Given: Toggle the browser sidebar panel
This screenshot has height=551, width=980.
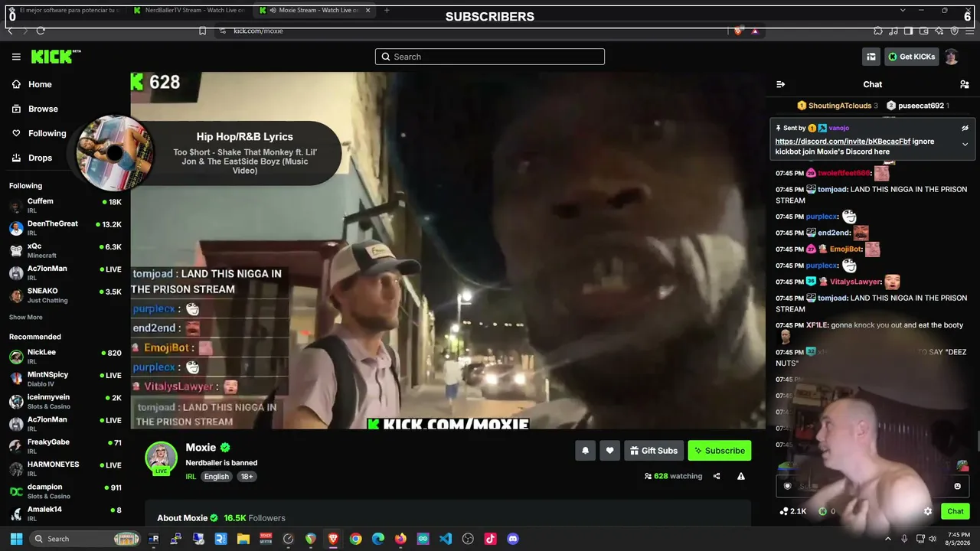Looking at the screenshot, I should click(x=908, y=31).
